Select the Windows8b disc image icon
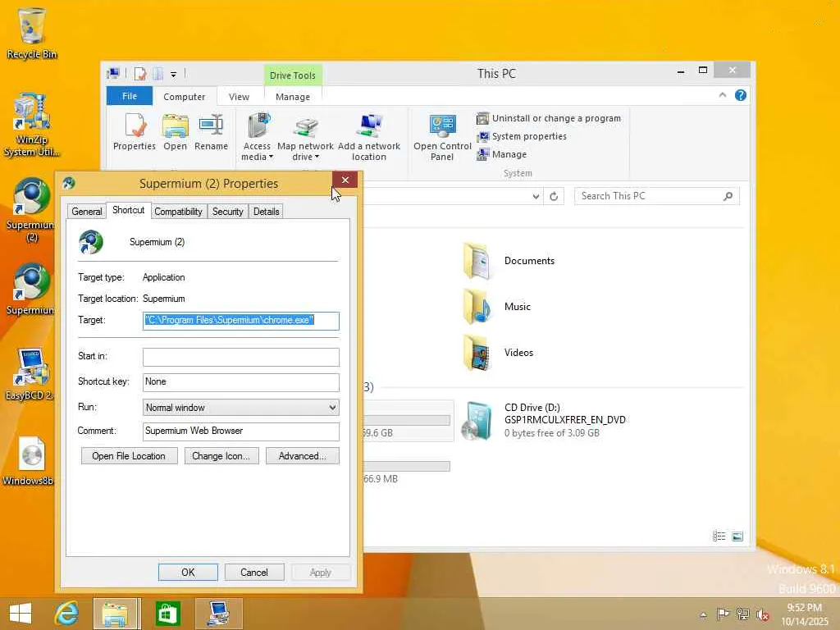Image resolution: width=840 pixels, height=630 pixels. point(30,461)
